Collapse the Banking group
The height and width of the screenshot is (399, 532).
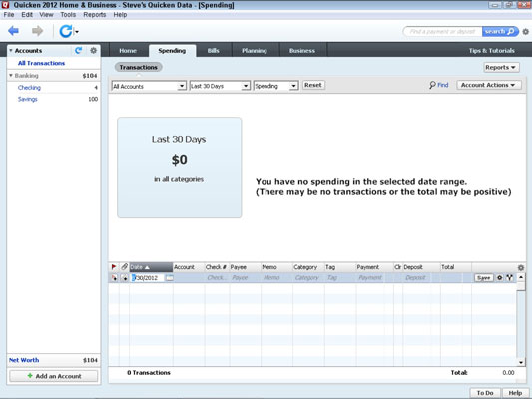pos(11,75)
